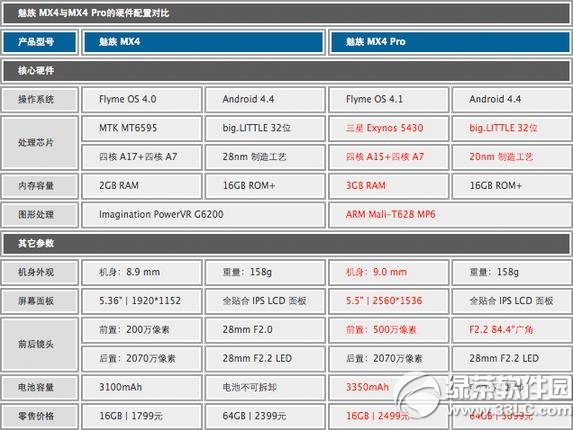Select the 三星 Exynos 5430 cell
573x430 pixels.
click(389, 128)
